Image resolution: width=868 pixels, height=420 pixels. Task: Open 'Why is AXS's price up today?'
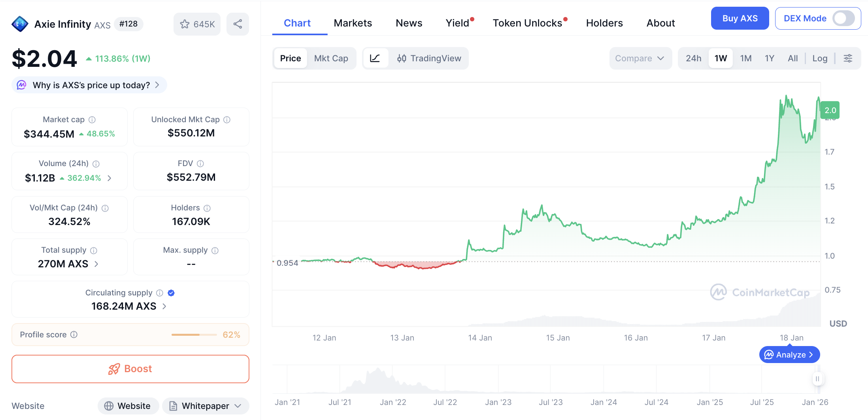91,85
